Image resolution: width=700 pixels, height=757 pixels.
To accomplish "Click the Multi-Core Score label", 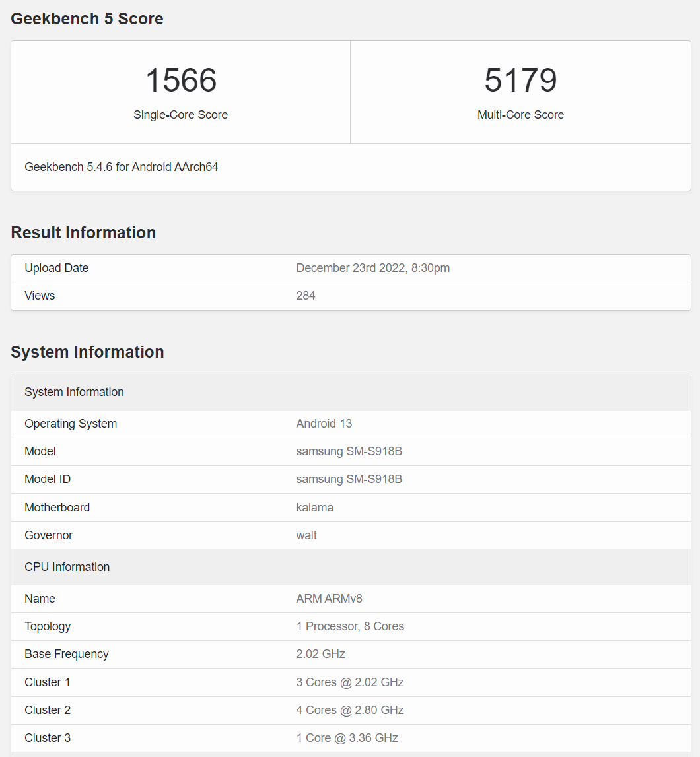I will pyautogui.click(x=520, y=115).
